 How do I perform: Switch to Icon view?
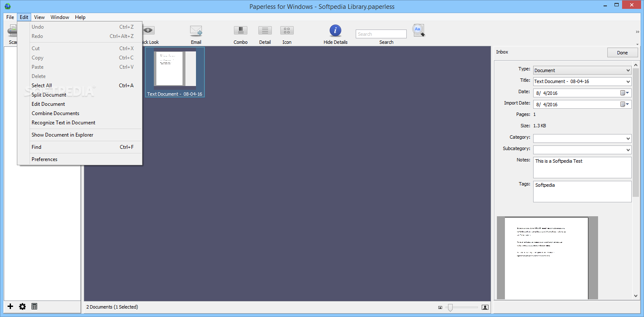point(287,30)
